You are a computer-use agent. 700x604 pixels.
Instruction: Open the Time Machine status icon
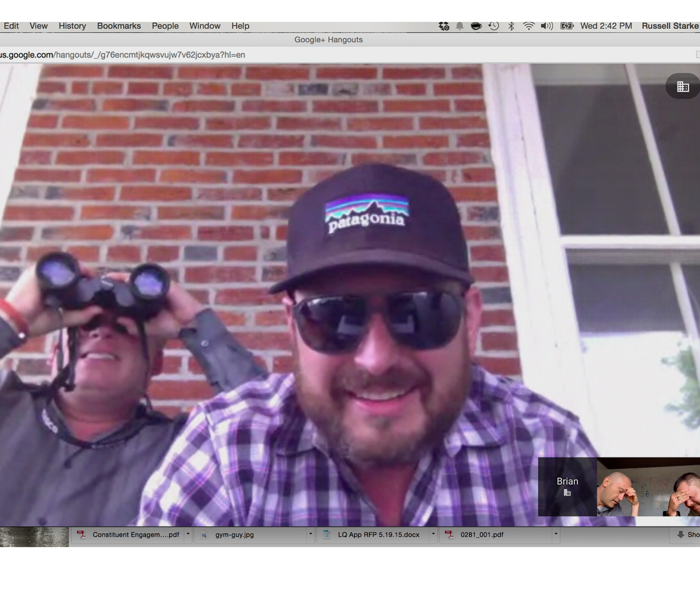click(493, 26)
